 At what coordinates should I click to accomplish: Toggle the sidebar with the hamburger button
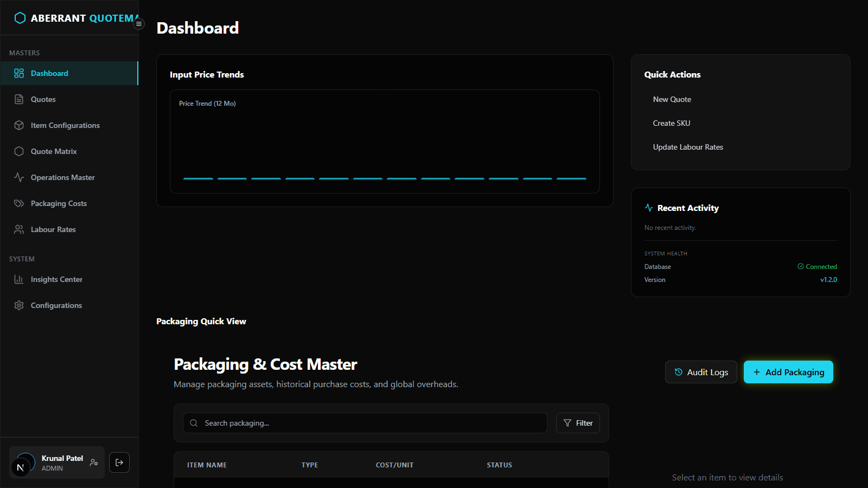click(139, 24)
